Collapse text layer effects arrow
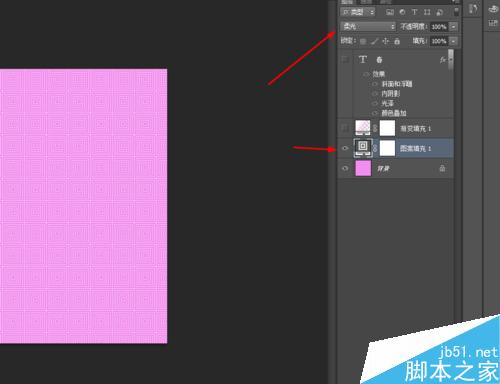Viewport: 500px width, 384px height. (450, 60)
